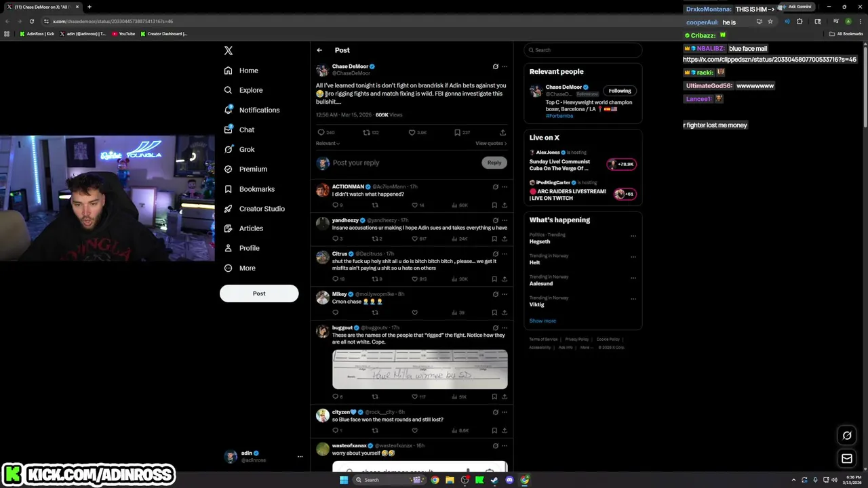868x488 pixels.
Task: Like Citrus's reply
Action: [x=414, y=279]
